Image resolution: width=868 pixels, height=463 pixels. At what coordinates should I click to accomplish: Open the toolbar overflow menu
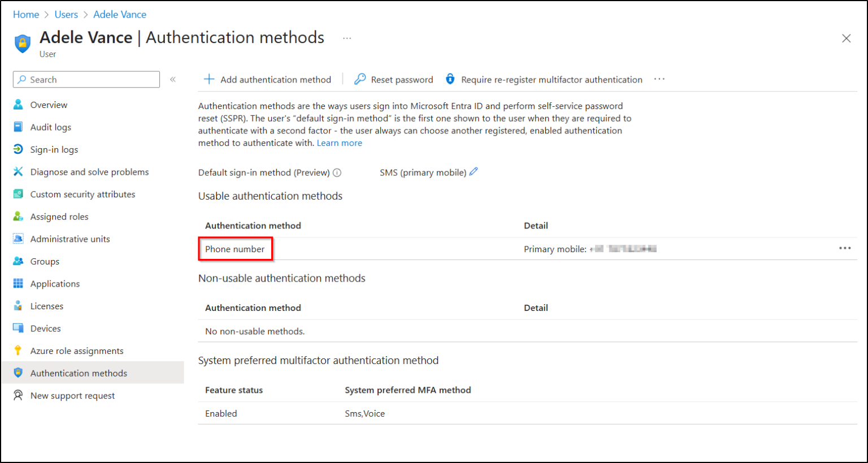click(x=659, y=79)
